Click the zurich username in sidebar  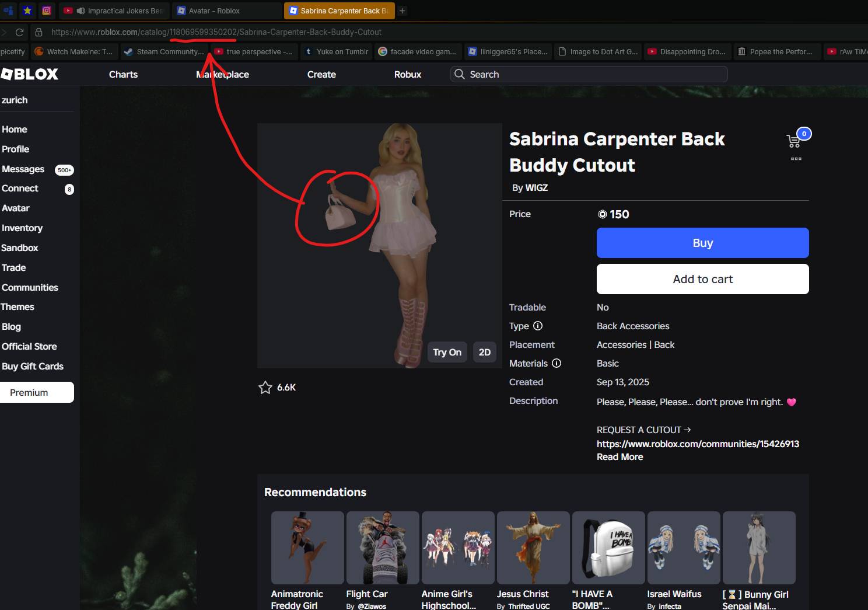tap(15, 100)
